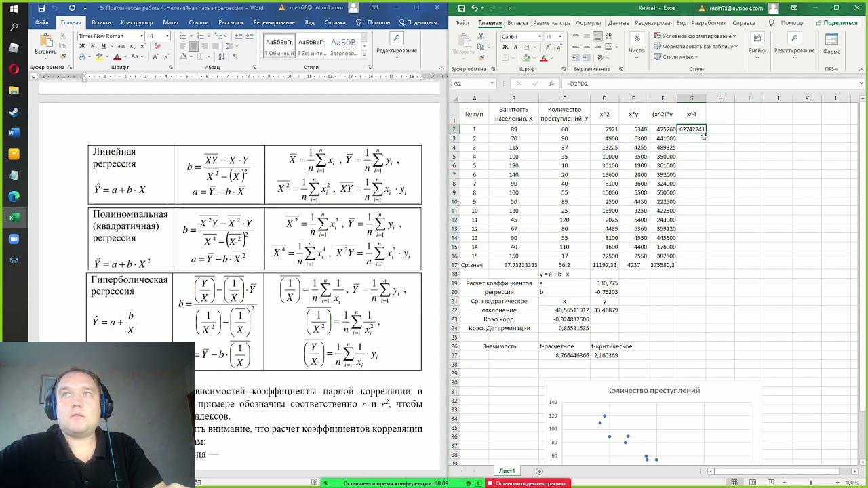Image resolution: width=868 pixels, height=488 pixels.
Task: Show paragraph marks (¶) in Word
Action: (236, 56)
